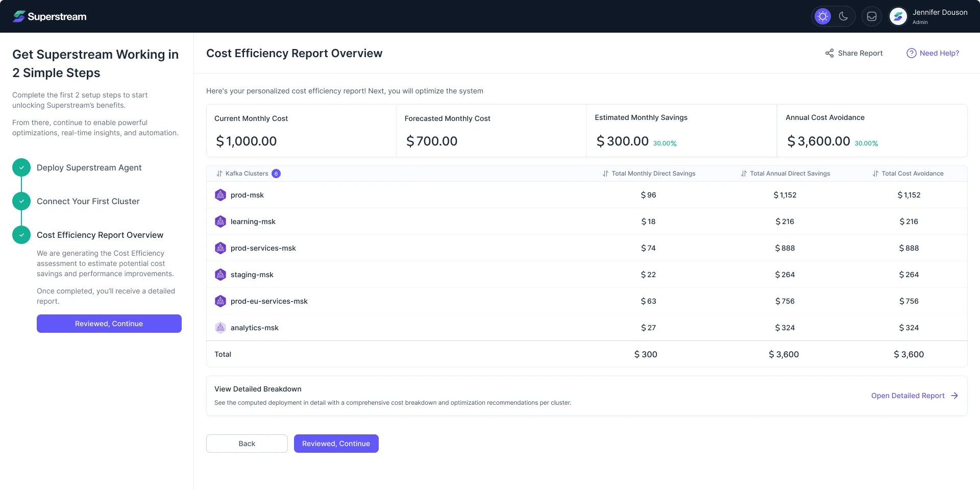Open the Deploy Superstream Agent step
The height and width of the screenshot is (490, 980).
(89, 167)
